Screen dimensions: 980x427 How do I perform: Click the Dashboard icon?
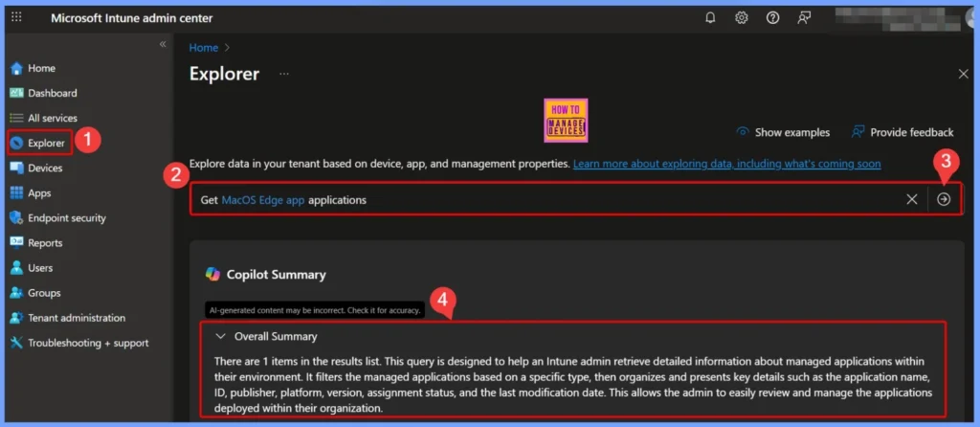pos(17,93)
